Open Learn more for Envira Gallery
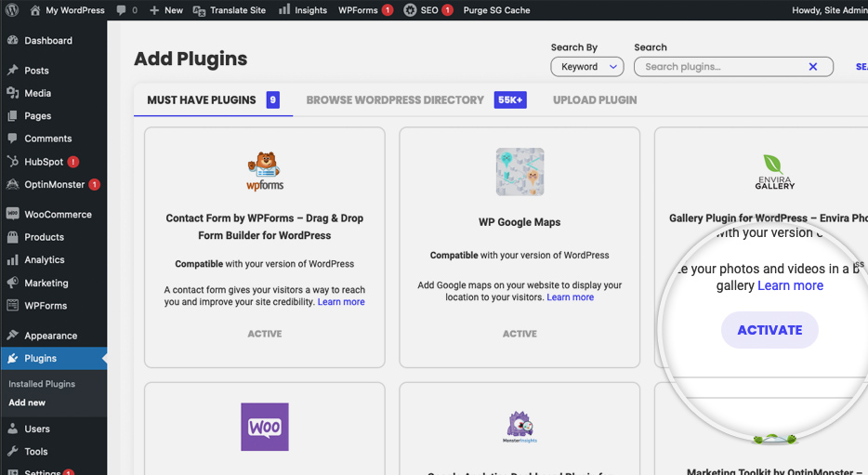 coord(790,285)
